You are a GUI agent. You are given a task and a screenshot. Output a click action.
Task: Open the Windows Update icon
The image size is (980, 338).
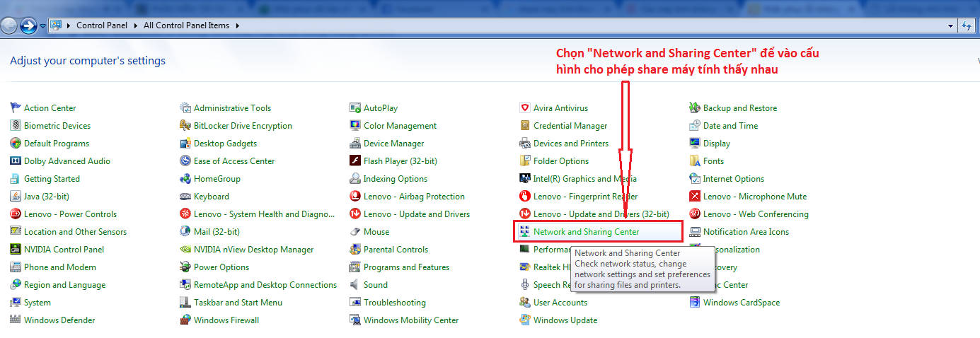coord(525,320)
